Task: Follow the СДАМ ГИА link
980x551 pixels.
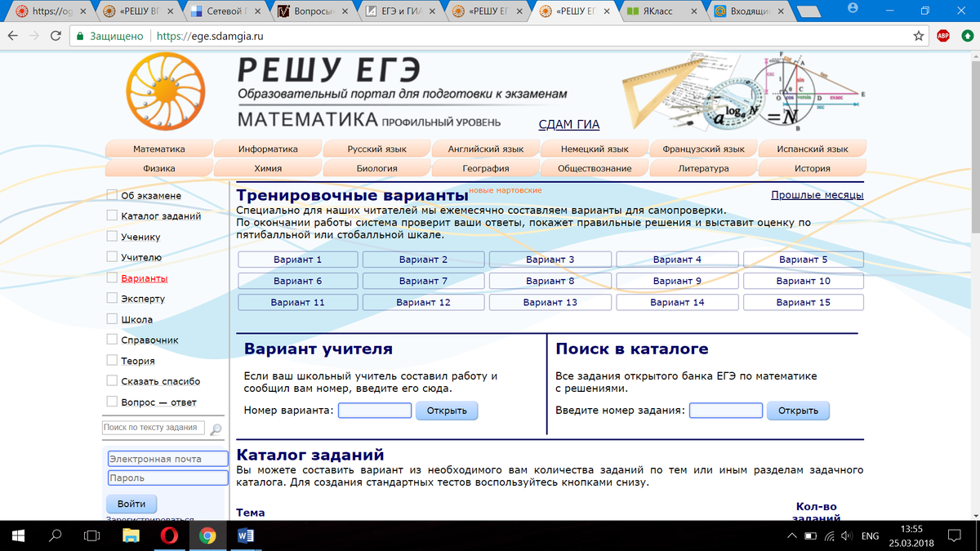Action: pyautogui.click(x=569, y=124)
